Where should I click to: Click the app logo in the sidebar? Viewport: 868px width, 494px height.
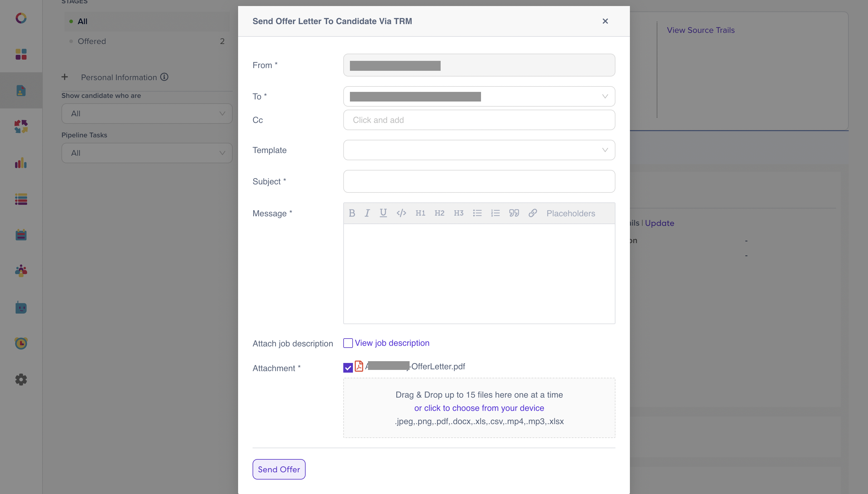pyautogui.click(x=21, y=18)
